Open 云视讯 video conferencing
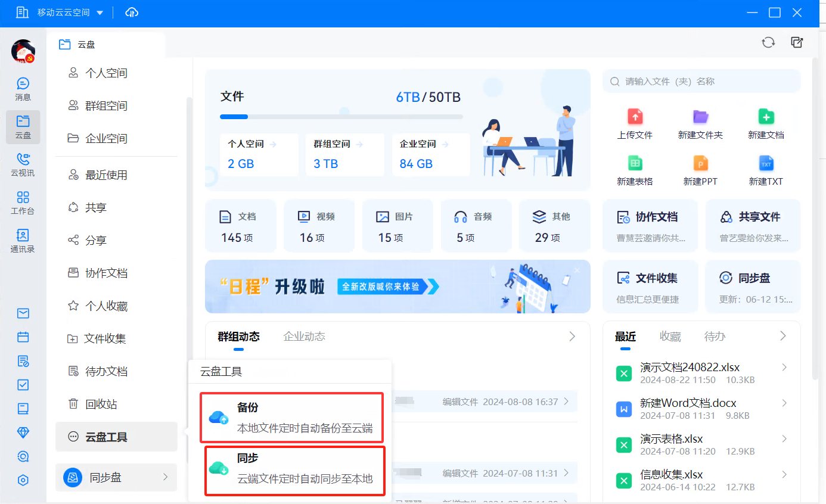The width and height of the screenshot is (826, 504). pos(23,165)
